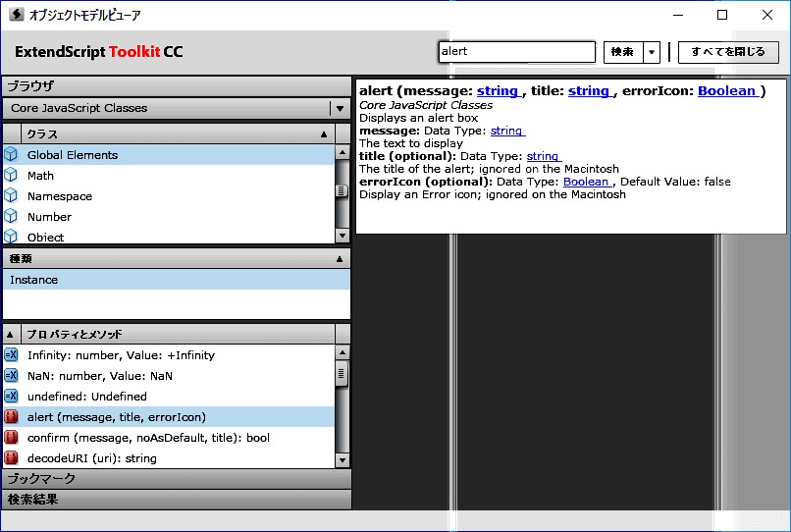Click the property icon beside Infinity
This screenshot has width=791, height=532.
(11, 355)
